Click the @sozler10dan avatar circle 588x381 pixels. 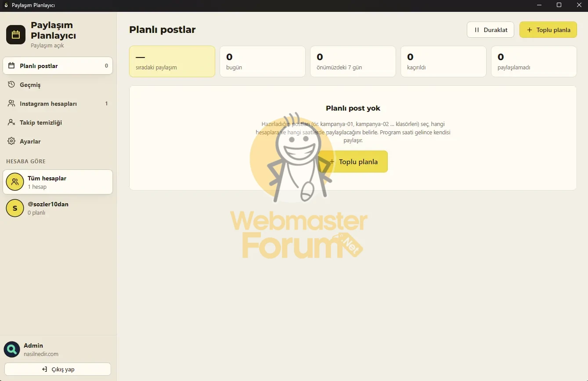pyautogui.click(x=15, y=208)
